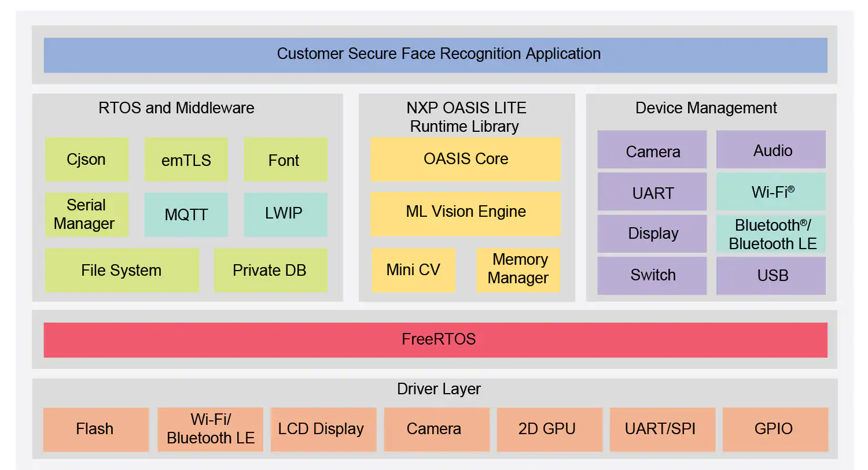The height and width of the screenshot is (470, 868).
Task: Click the ML Vision Engine block
Action: (465, 214)
